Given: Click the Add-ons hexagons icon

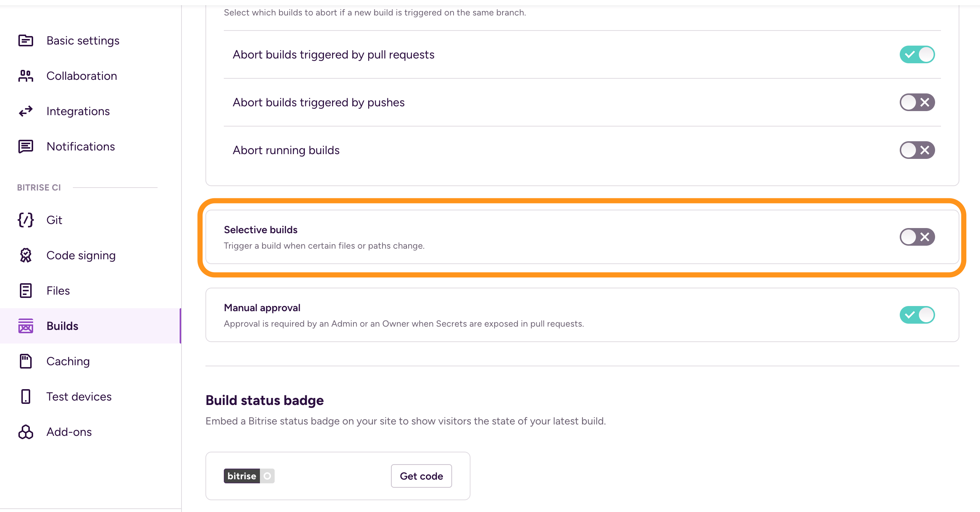Looking at the screenshot, I should [x=25, y=432].
